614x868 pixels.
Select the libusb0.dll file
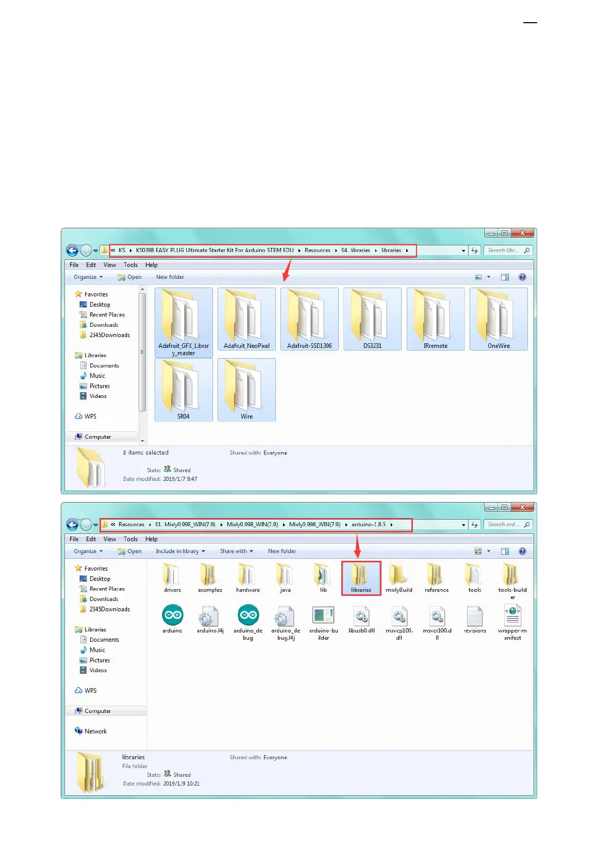coord(361,616)
